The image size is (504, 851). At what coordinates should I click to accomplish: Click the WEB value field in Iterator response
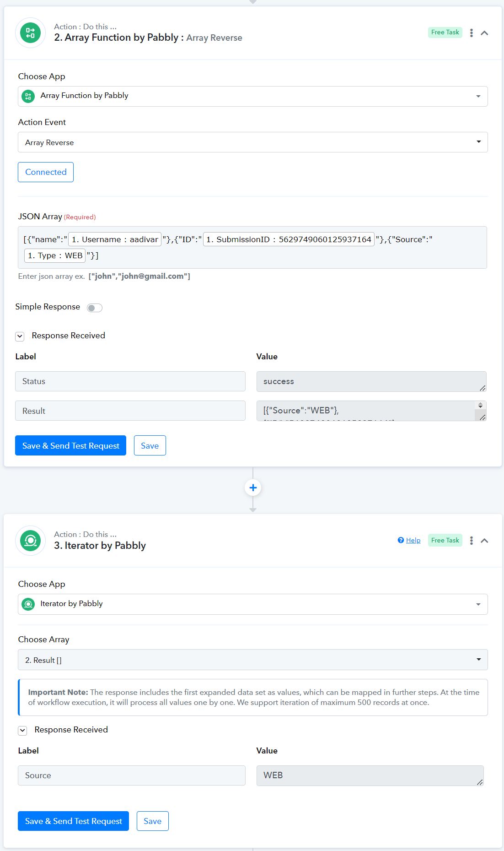click(x=370, y=775)
